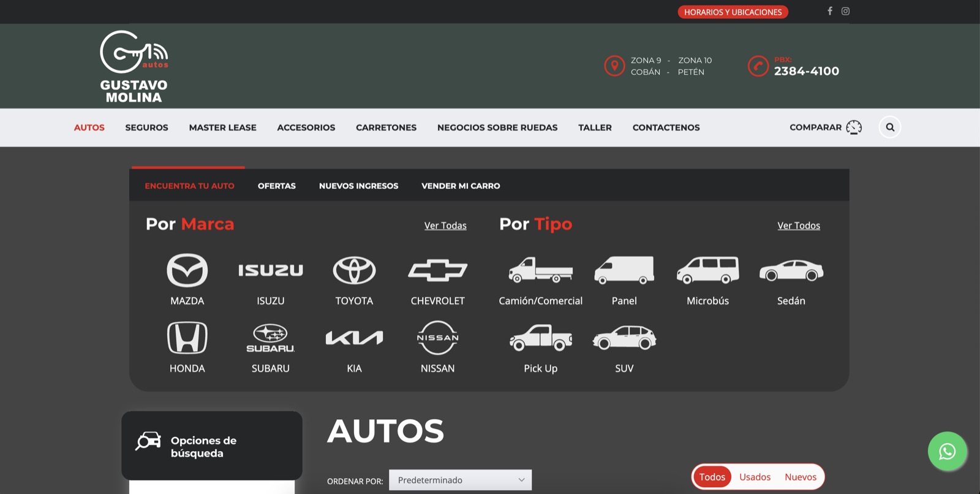980x494 pixels.
Task: Select the Kia brand logo
Action: [x=354, y=338]
